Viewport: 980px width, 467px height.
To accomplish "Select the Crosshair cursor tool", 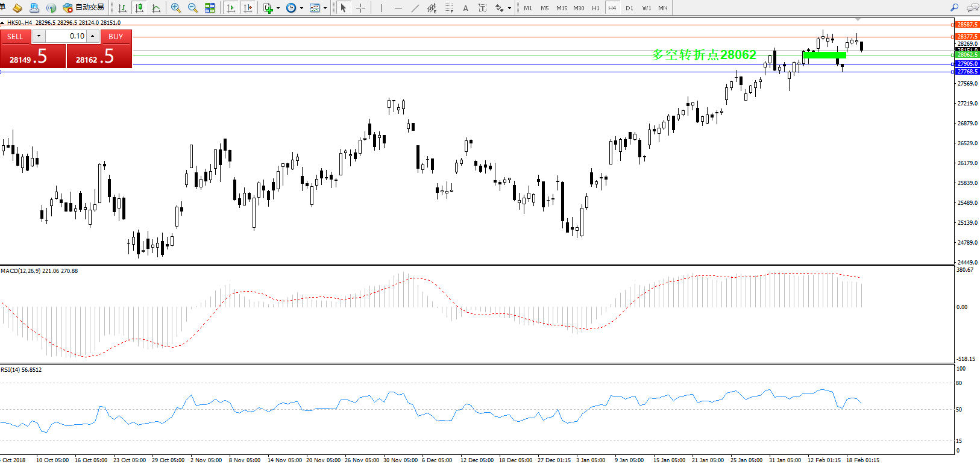I will point(360,8).
